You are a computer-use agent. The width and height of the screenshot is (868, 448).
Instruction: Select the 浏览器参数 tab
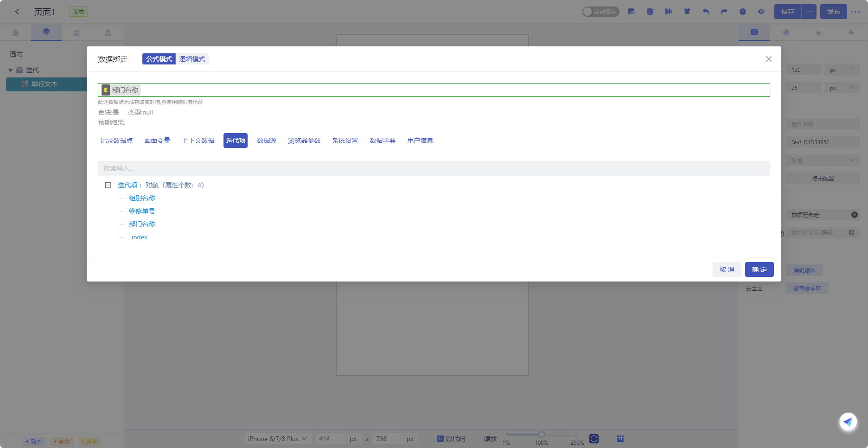[304, 141]
